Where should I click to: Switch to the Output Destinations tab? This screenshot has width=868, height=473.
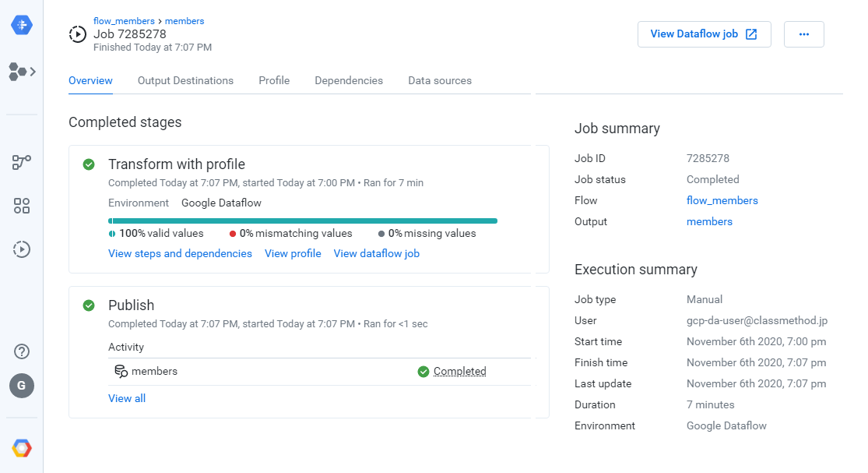point(185,80)
